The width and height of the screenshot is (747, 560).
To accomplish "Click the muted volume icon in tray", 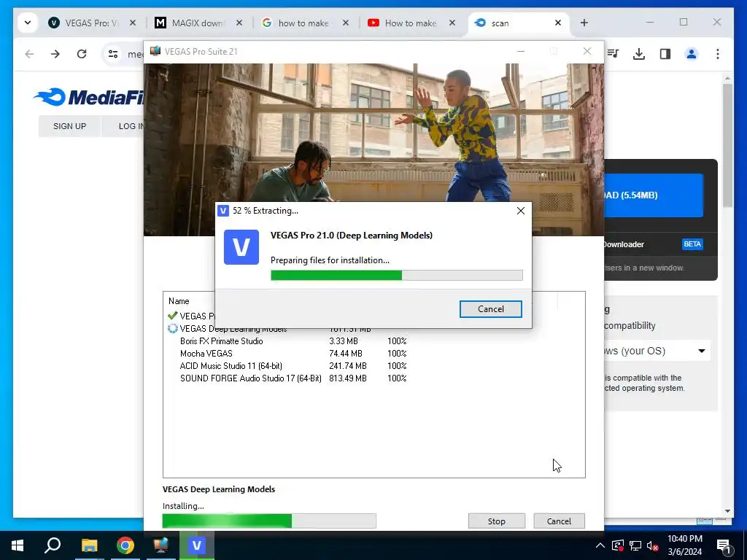I will click(x=652, y=545).
